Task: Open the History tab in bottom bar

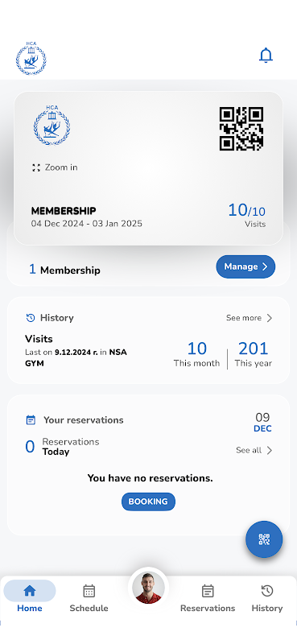Action: (267, 597)
